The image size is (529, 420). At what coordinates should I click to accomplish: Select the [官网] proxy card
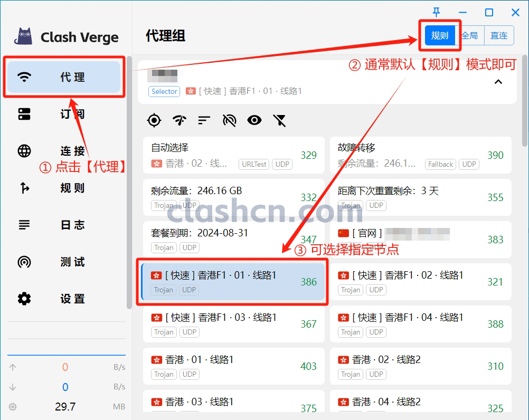[x=421, y=240]
